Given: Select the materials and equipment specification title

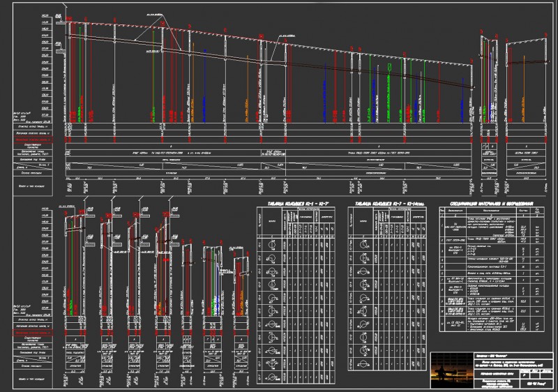Looking at the screenshot, I should click(492, 204).
